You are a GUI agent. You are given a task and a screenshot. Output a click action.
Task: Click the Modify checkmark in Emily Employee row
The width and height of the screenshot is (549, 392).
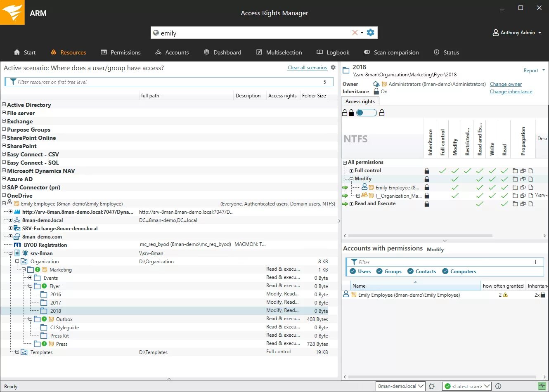pyautogui.click(x=455, y=187)
